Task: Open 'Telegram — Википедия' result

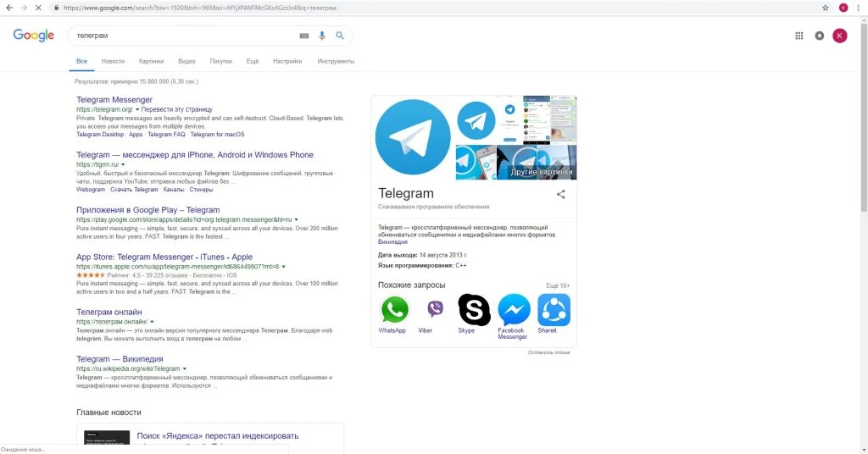Action: click(x=120, y=359)
